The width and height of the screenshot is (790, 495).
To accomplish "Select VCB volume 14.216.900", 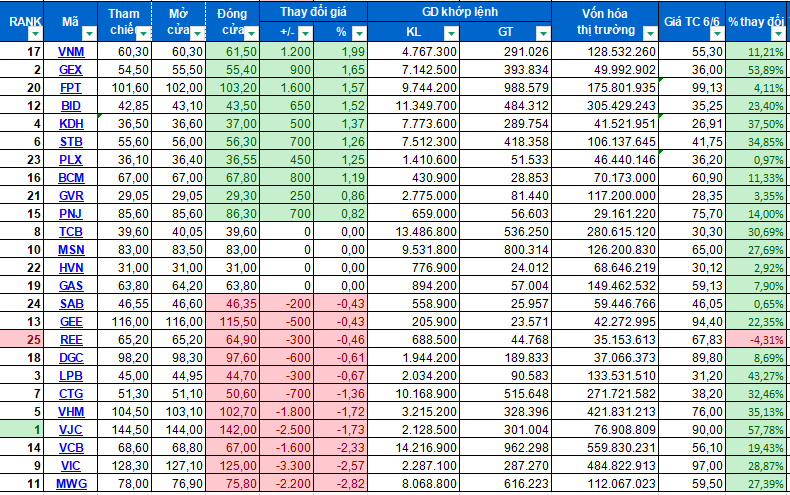I will (x=414, y=448).
